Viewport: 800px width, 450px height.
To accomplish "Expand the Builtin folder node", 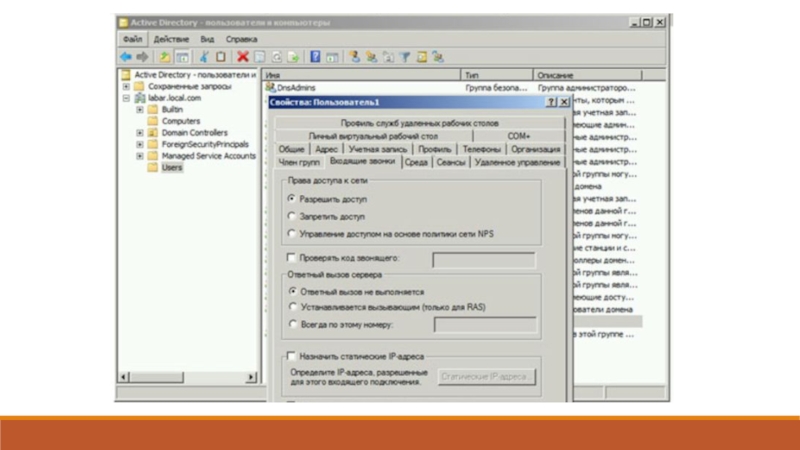I will [x=140, y=110].
